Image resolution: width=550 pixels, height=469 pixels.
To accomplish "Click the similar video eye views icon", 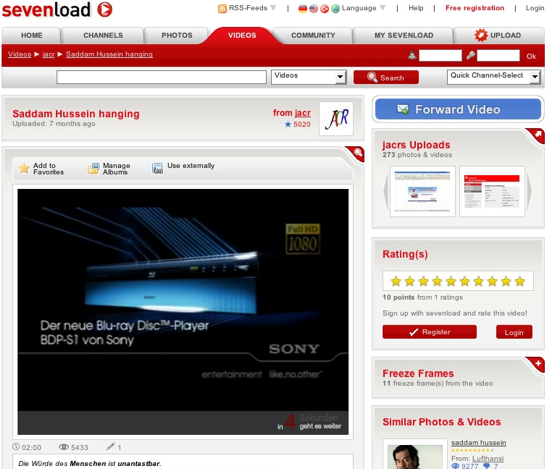I will click(x=455, y=466).
